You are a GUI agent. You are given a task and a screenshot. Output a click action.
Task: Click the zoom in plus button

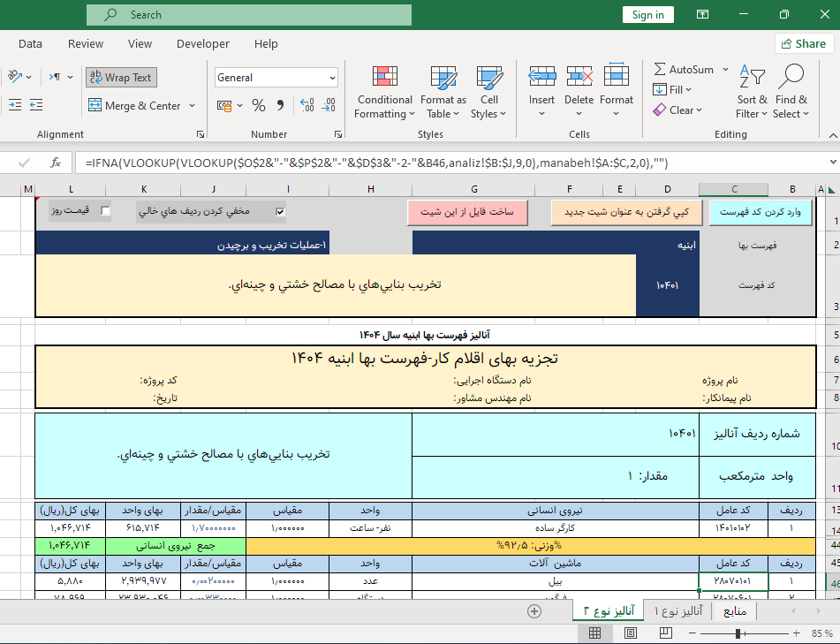tap(797, 633)
